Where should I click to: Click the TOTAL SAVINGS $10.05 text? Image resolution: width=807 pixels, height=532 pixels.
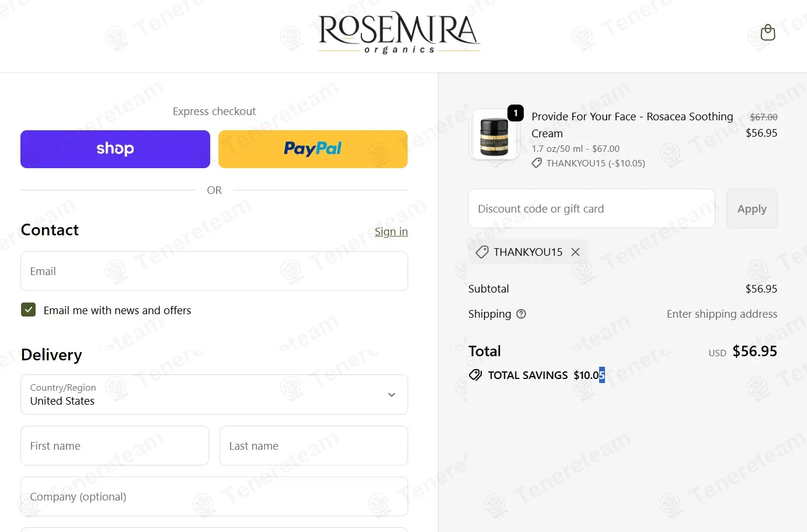coord(547,375)
